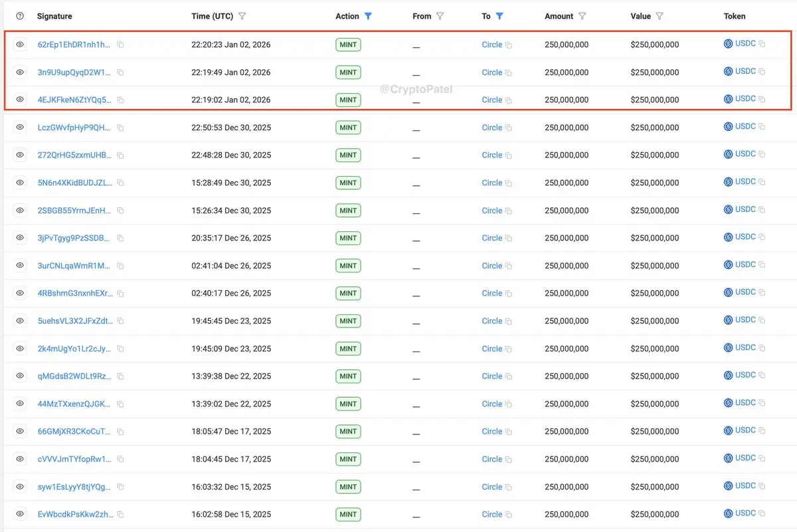Copy signature 2SBGB55YrmJEnH
The height and width of the screenshot is (532, 797).
120,211
